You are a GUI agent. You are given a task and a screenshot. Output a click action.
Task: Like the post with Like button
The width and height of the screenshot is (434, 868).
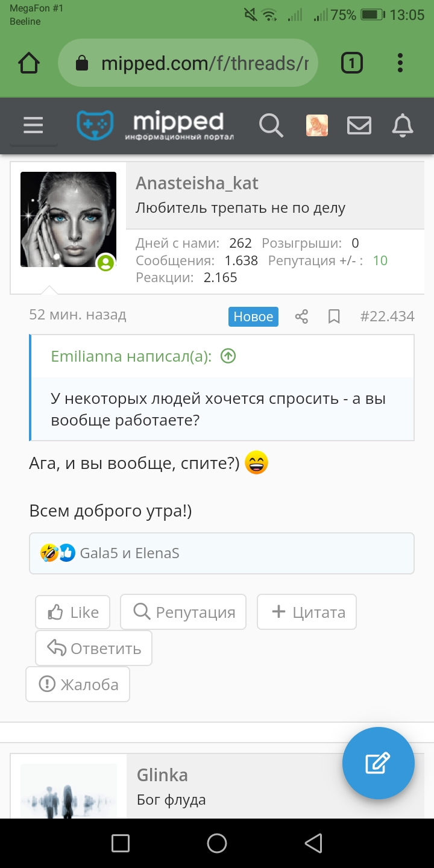coord(72,612)
